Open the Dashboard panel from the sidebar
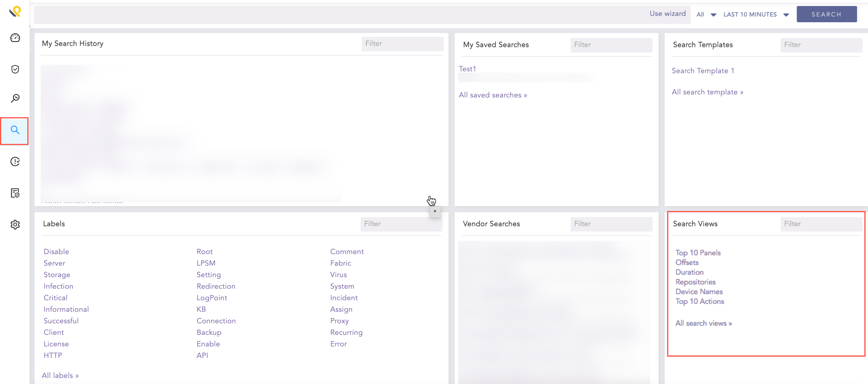This screenshot has width=868, height=384. click(15, 38)
